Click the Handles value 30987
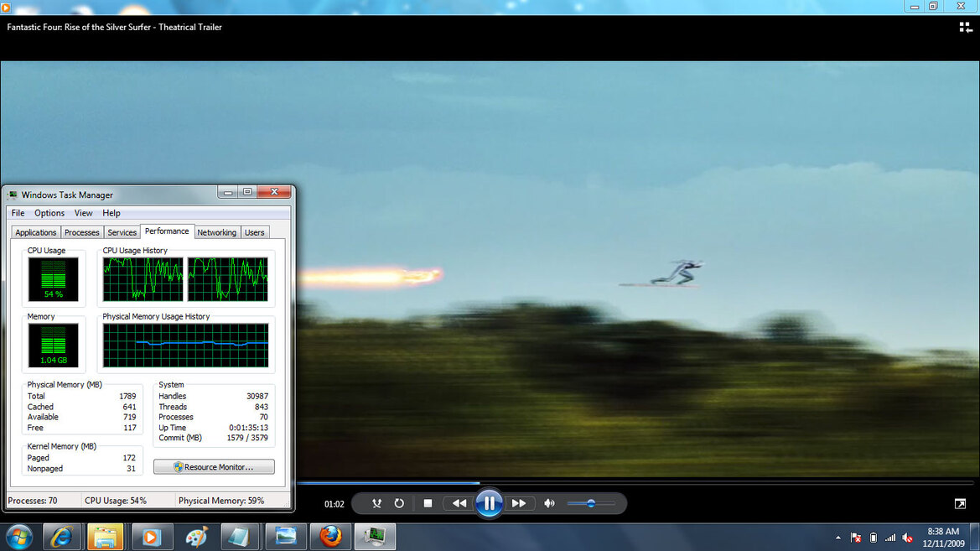Image resolution: width=980 pixels, height=551 pixels. click(x=257, y=397)
